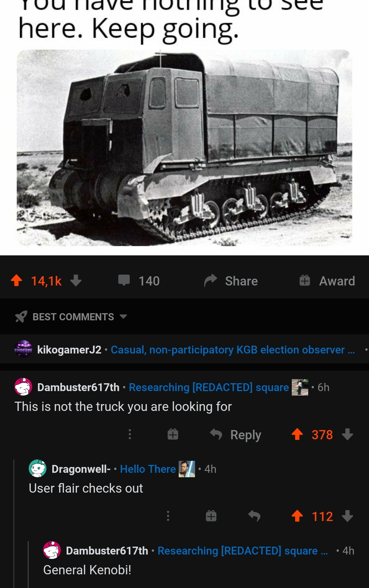The image size is (369, 588).
Task: Downvote the comment with 378 points
Action: tap(347, 435)
